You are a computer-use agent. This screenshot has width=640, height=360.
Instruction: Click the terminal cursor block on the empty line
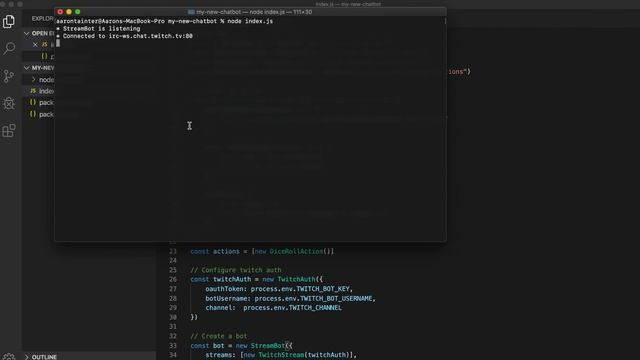click(x=58, y=43)
